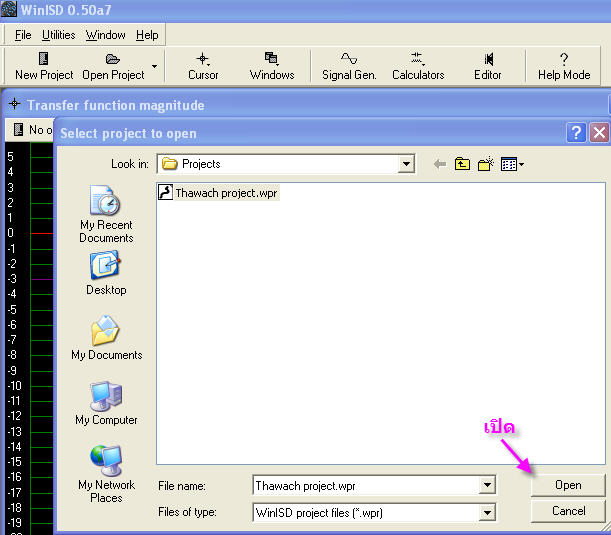The width and height of the screenshot is (611, 535).
Task: Expand the Look in folder dropdown
Action: pyautogui.click(x=406, y=164)
